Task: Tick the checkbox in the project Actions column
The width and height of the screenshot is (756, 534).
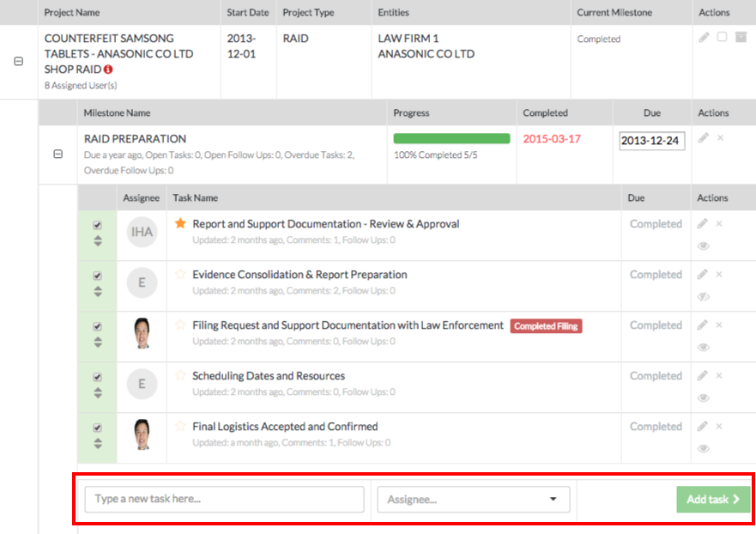Action: 722,37
